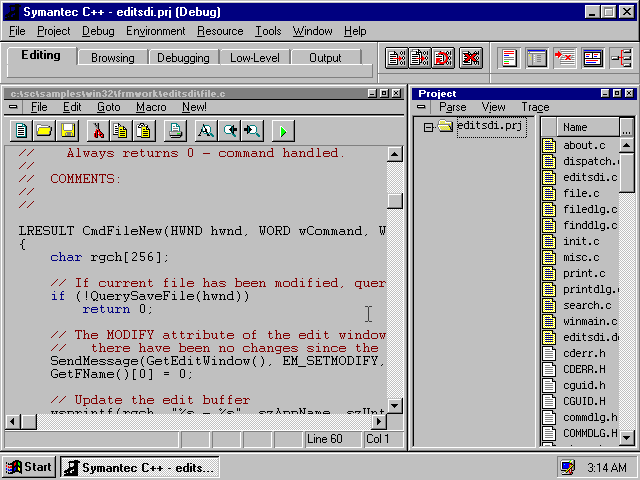Open the View menu in Project window
Image resolution: width=640 pixels, height=480 pixels.
[493, 107]
